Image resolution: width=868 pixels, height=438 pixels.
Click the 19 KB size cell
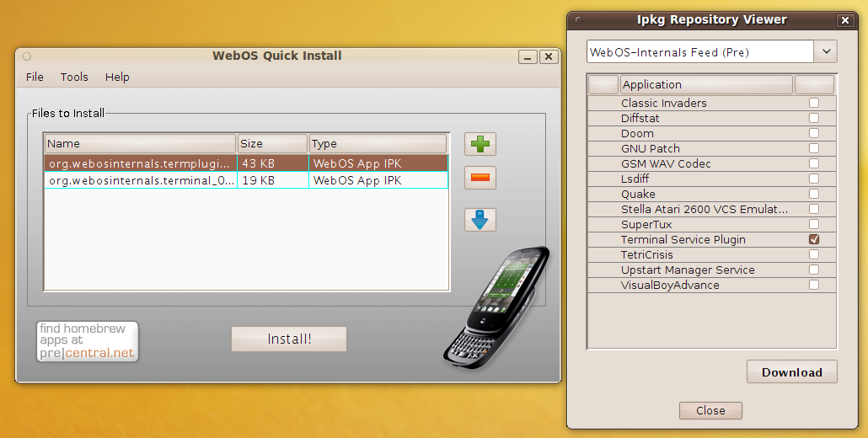[273, 180]
